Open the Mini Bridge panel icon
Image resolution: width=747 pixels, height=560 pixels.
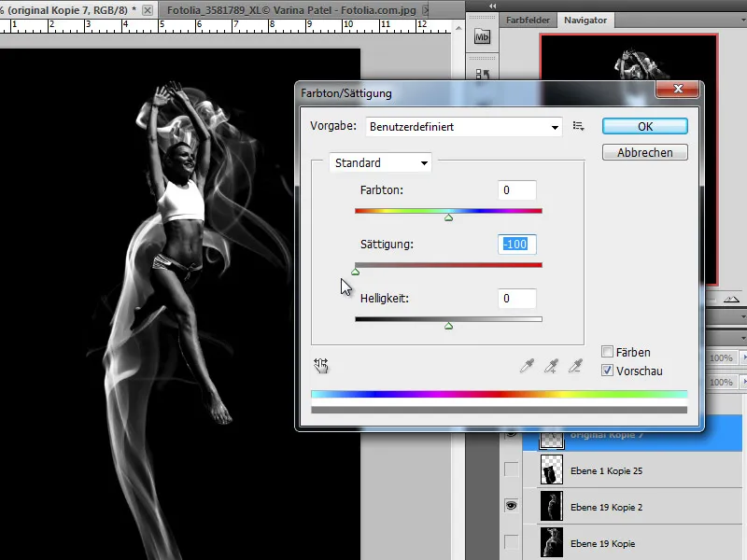(482, 36)
